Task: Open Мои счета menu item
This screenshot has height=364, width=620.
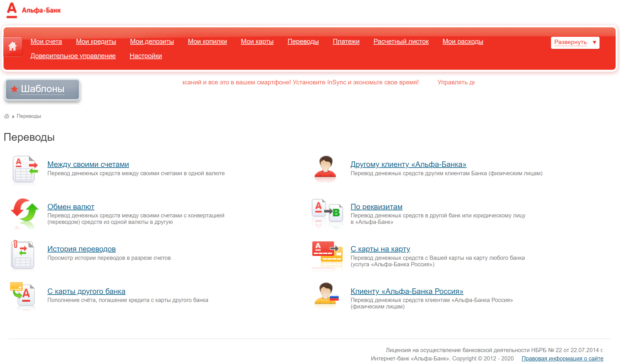Action: pyautogui.click(x=46, y=42)
